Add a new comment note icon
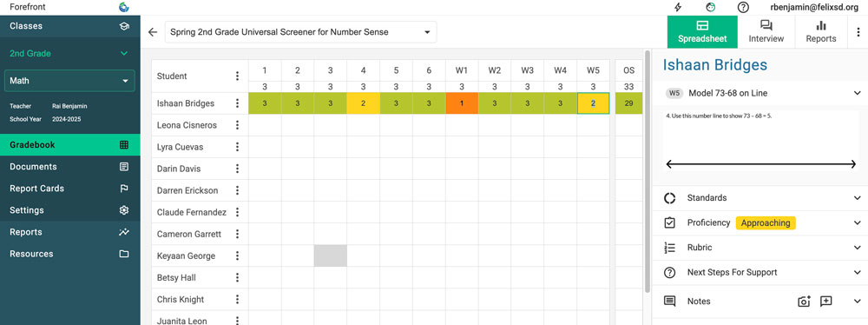This screenshot has height=325, width=868. pyautogui.click(x=826, y=302)
